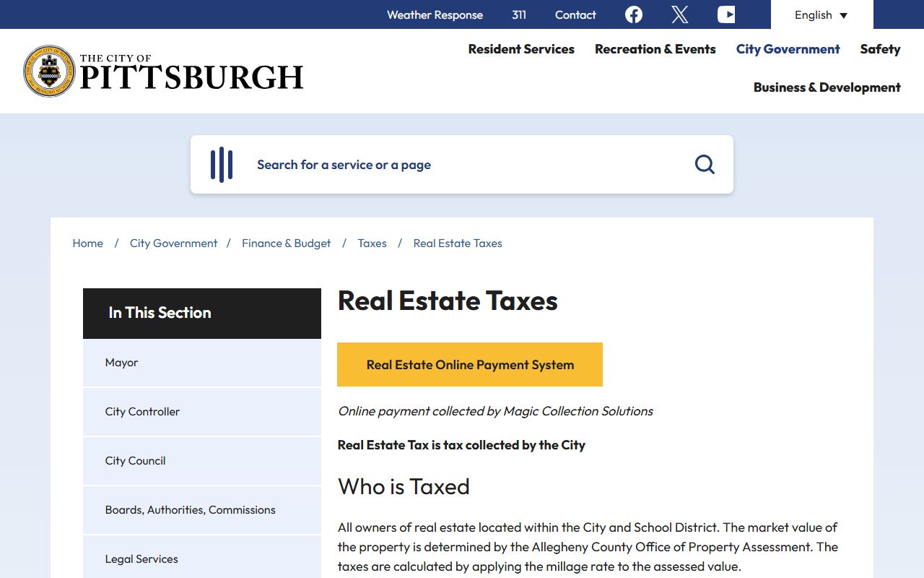The height and width of the screenshot is (578, 924).
Task: Click the magnifying glass search icon
Action: 705,165
